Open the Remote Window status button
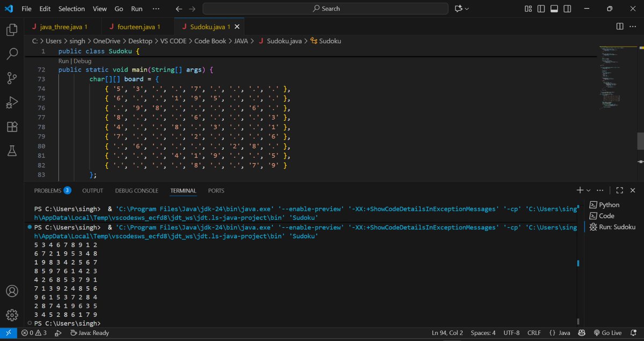 click(x=8, y=333)
